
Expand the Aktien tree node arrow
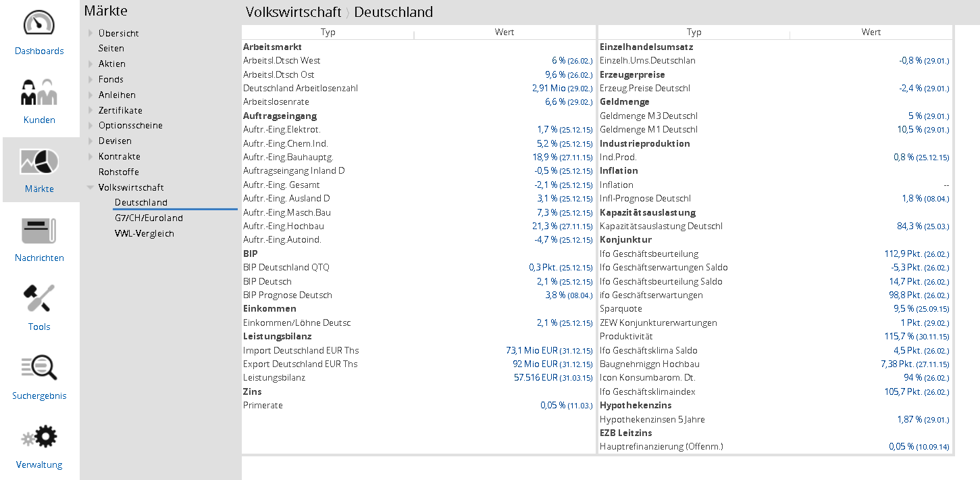[x=91, y=64]
